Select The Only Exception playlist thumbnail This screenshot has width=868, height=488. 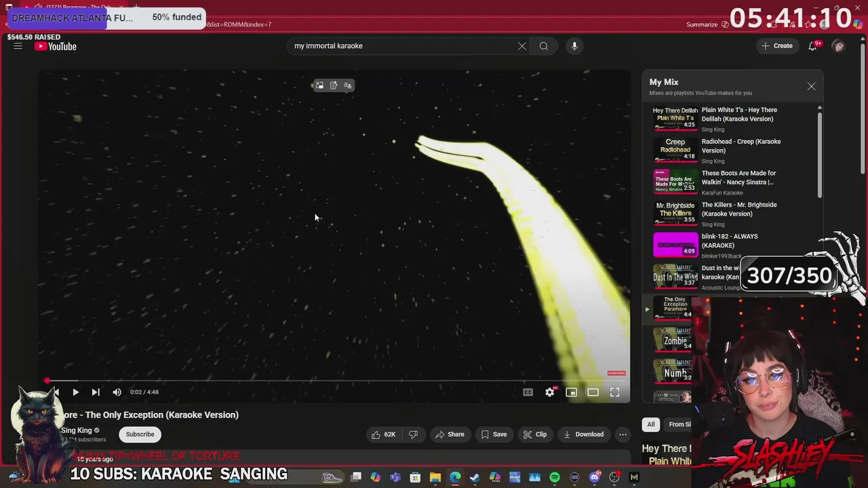[x=673, y=308]
